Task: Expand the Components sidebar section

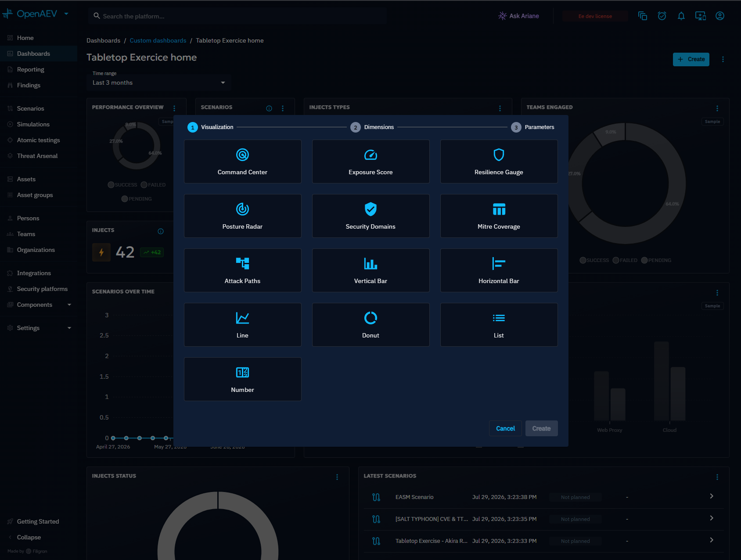Action: click(69, 305)
